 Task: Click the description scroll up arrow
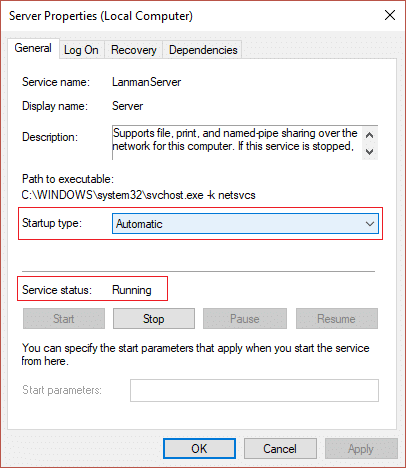coord(369,135)
